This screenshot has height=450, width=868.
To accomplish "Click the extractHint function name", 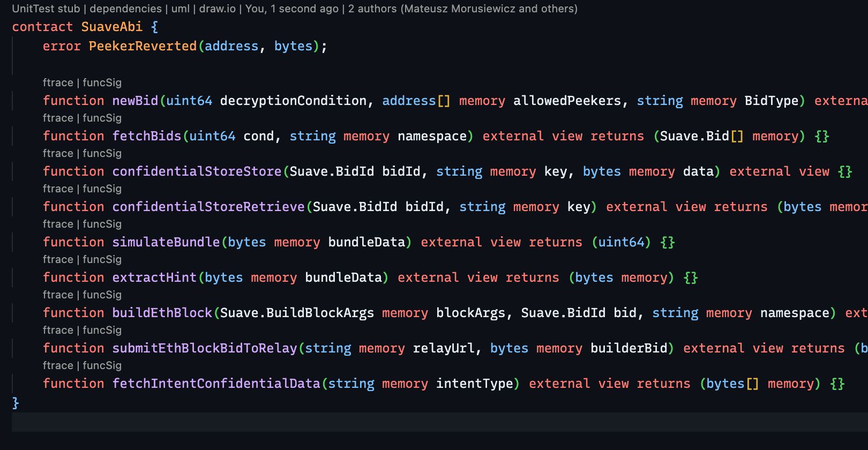I will point(154,277).
